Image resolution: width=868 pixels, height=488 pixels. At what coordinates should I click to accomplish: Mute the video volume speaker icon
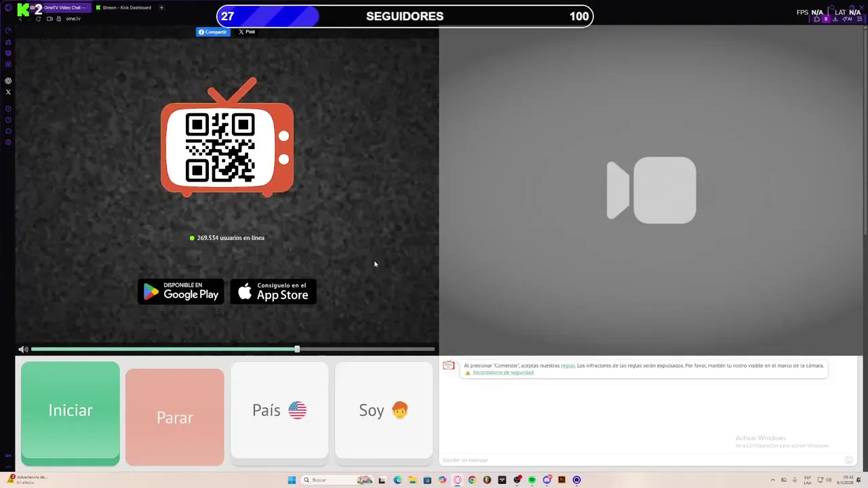(22, 349)
